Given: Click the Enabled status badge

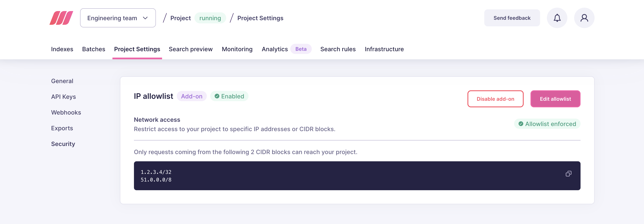Looking at the screenshot, I should pyautogui.click(x=229, y=96).
